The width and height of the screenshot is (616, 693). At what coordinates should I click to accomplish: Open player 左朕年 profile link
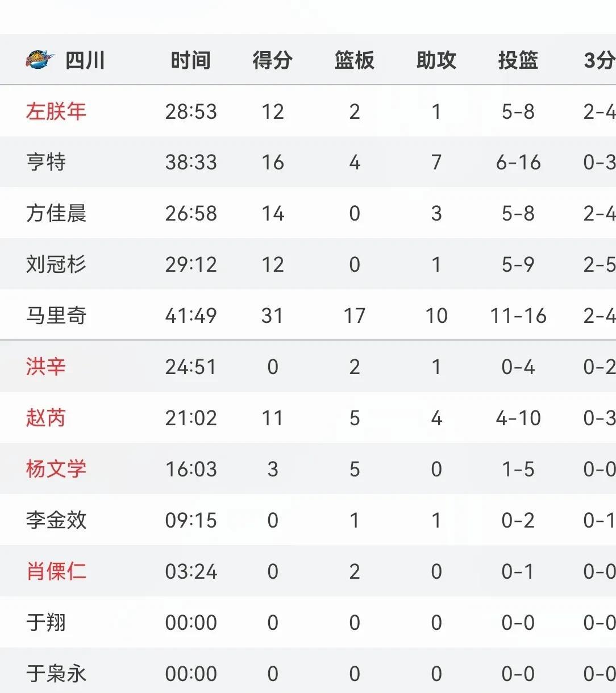[x=56, y=111]
